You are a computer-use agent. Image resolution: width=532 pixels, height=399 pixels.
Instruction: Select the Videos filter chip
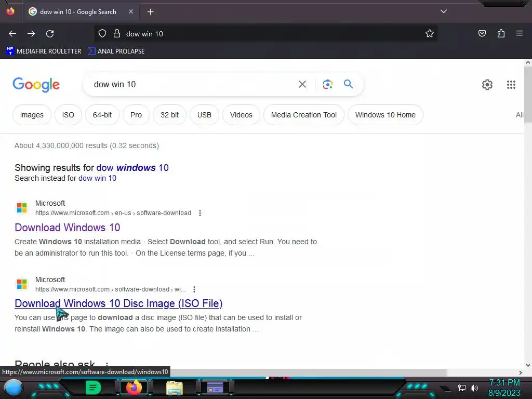click(x=241, y=115)
